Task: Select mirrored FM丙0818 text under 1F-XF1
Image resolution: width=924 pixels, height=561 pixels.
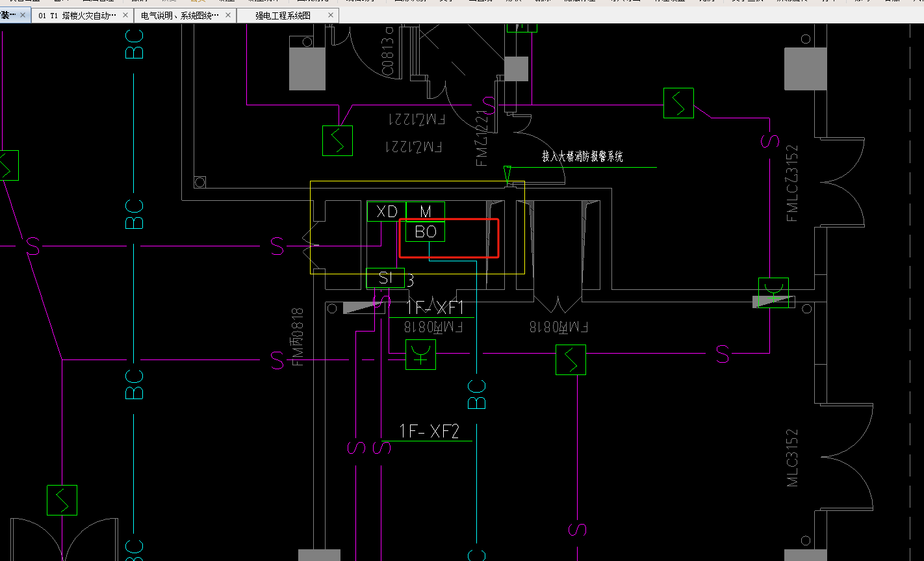Action: tap(433, 326)
